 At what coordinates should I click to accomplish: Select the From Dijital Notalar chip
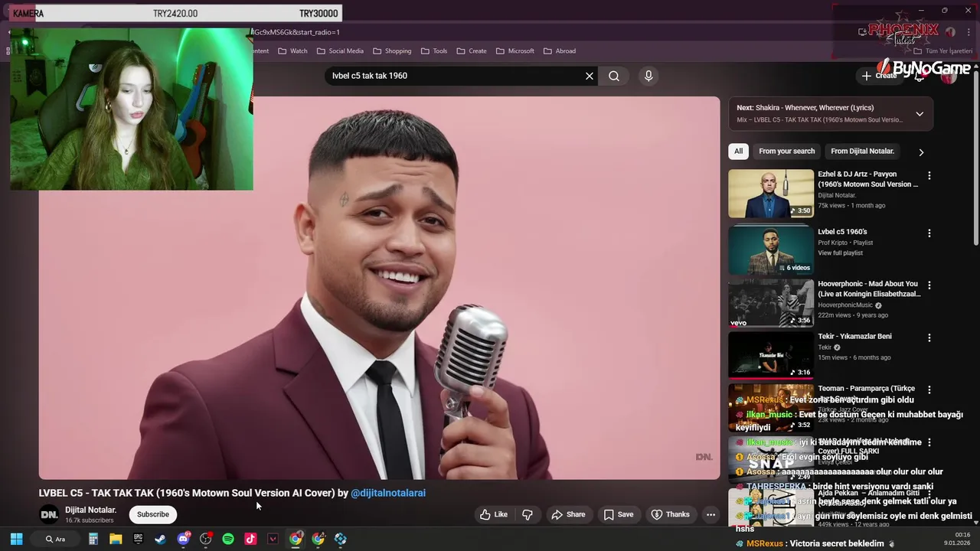click(x=862, y=152)
